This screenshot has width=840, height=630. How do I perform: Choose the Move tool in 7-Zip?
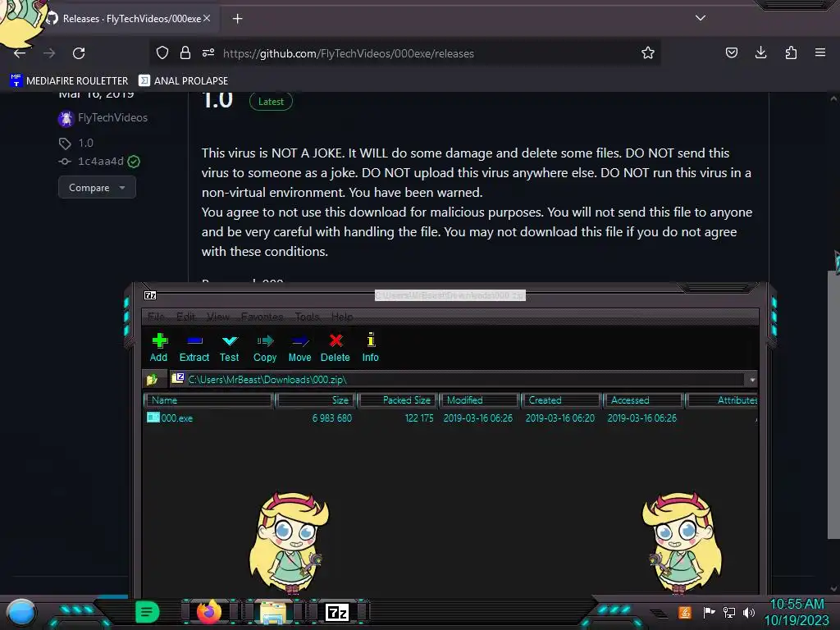299,348
